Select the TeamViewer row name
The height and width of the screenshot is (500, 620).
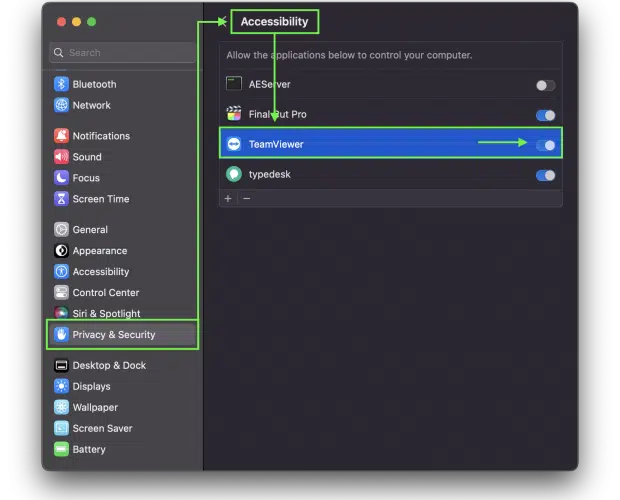click(x=276, y=144)
